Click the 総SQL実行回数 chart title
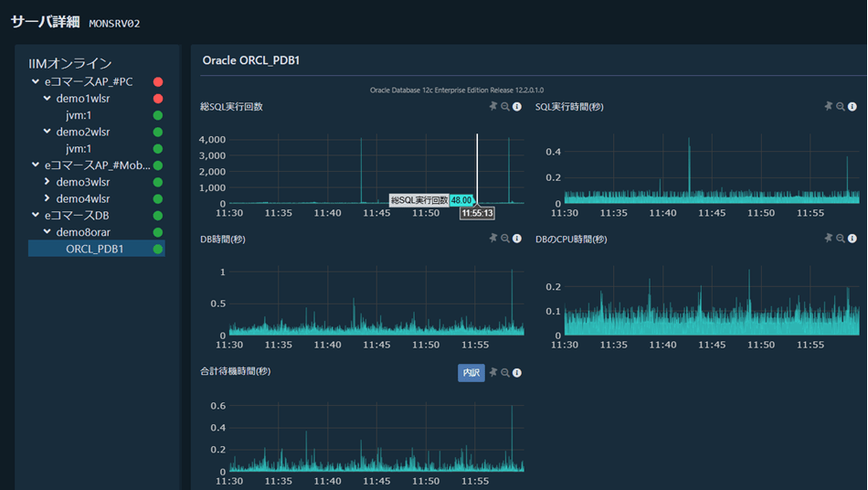 coord(231,106)
